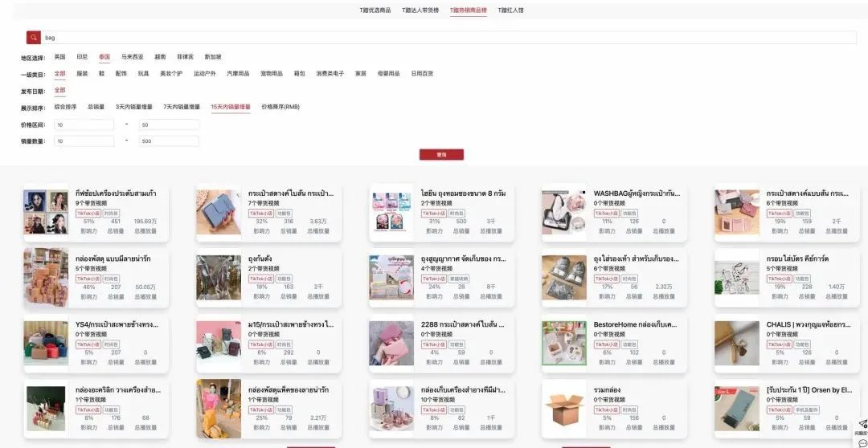This screenshot has height=448, width=868.
Task: Select 越南 in the region filter
Action: pos(160,57)
